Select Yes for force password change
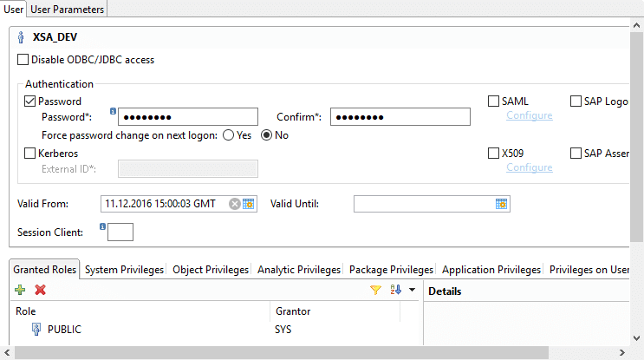Screen dimensions: 644x360 [x=228, y=135]
